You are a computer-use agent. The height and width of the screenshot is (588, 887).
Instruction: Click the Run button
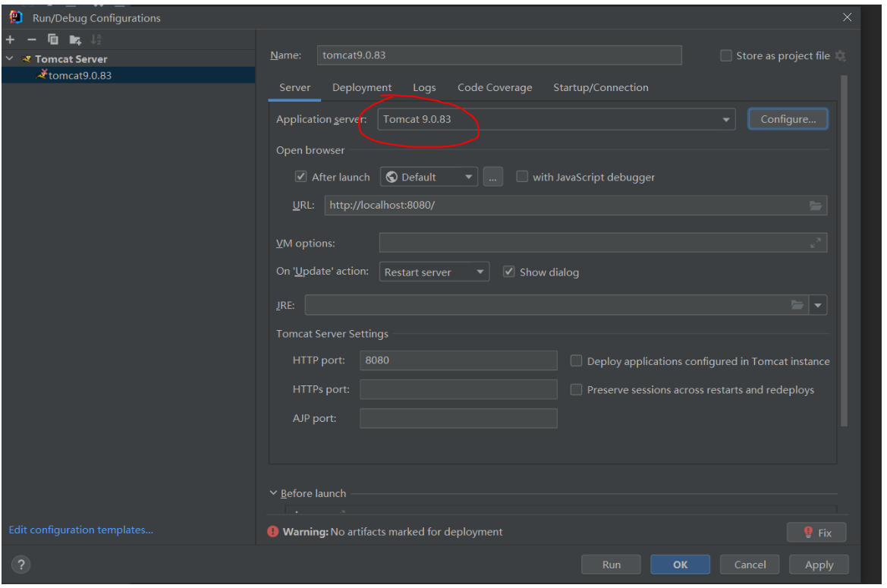tap(611, 564)
